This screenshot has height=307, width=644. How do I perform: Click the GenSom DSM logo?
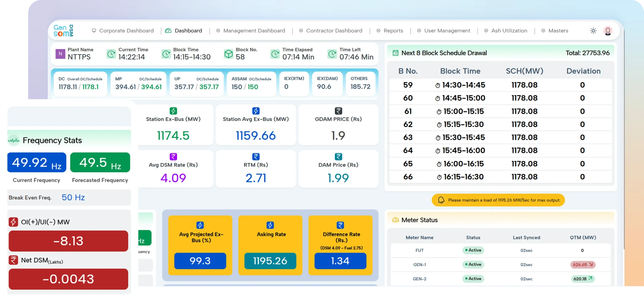(x=63, y=31)
